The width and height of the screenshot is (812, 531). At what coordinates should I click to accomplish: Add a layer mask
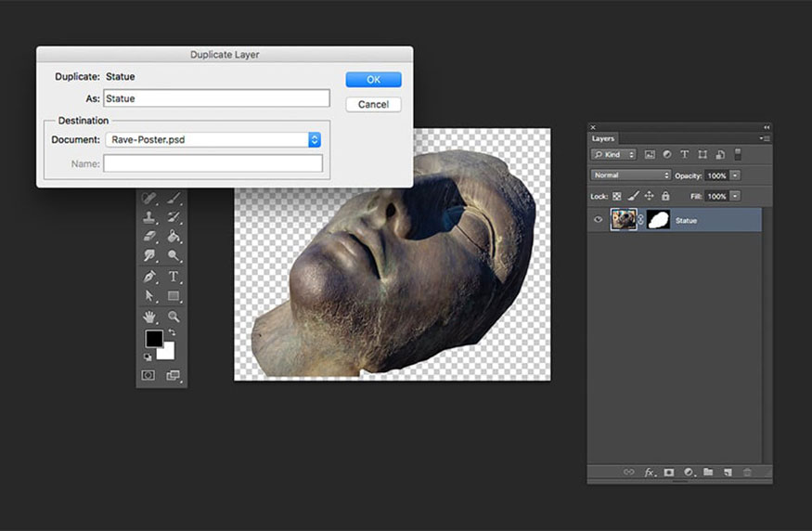[x=669, y=472]
